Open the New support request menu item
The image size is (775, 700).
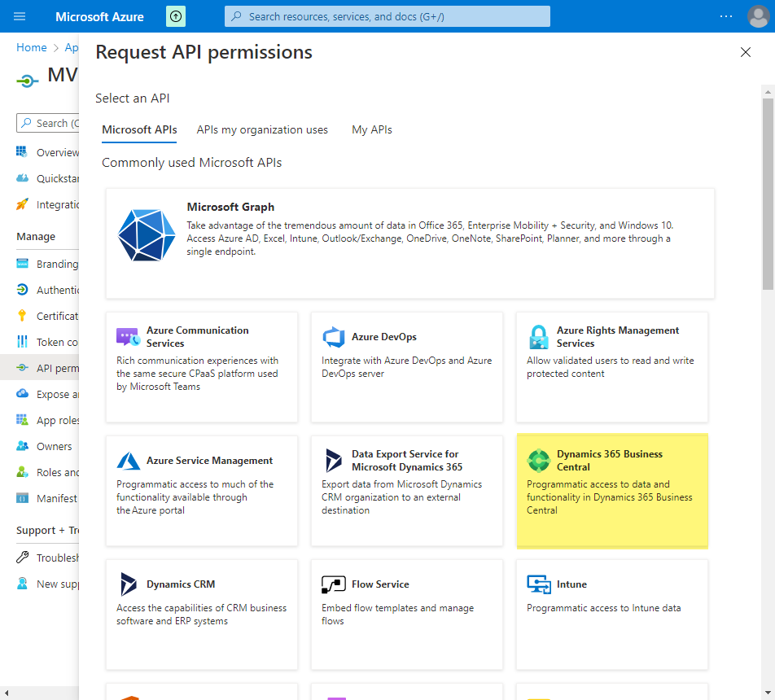[x=40, y=584]
